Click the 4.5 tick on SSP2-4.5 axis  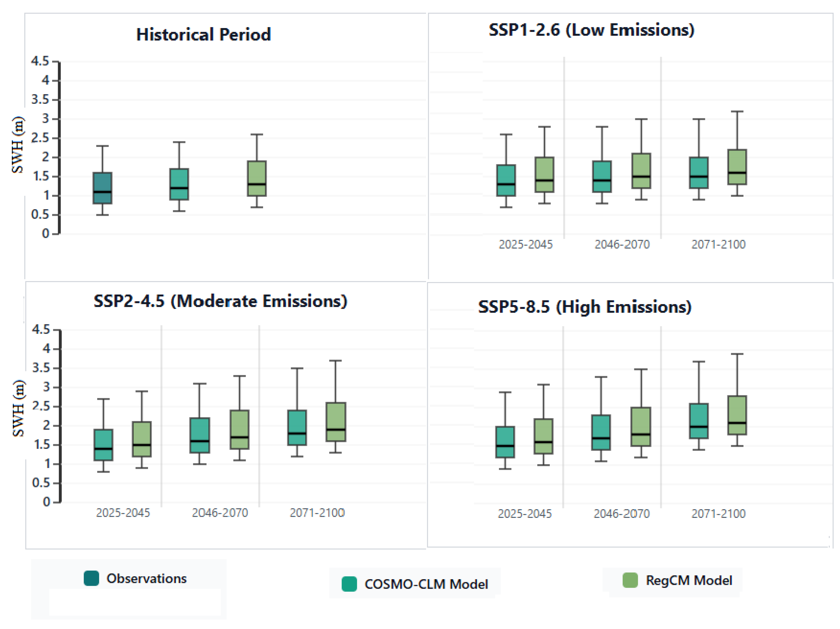point(41,329)
